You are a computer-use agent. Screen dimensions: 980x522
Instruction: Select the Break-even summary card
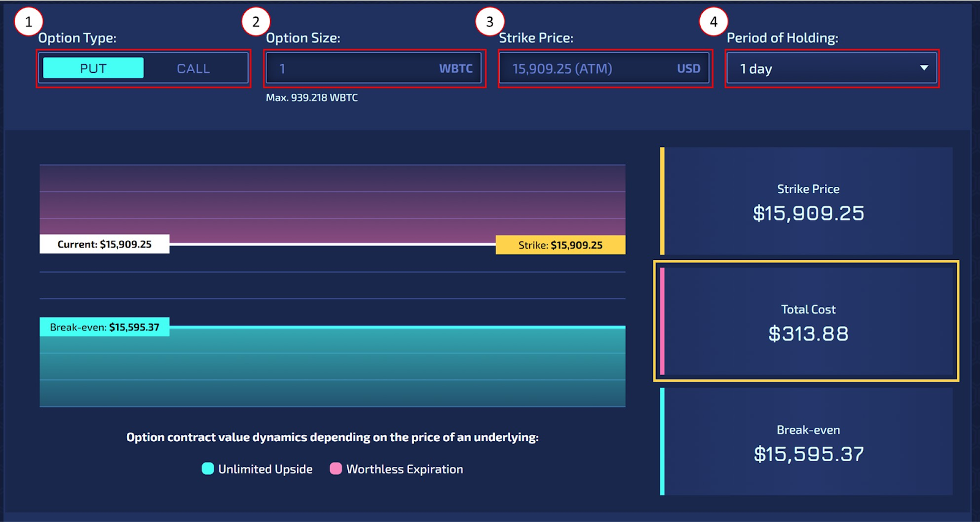(x=807, y=441)
